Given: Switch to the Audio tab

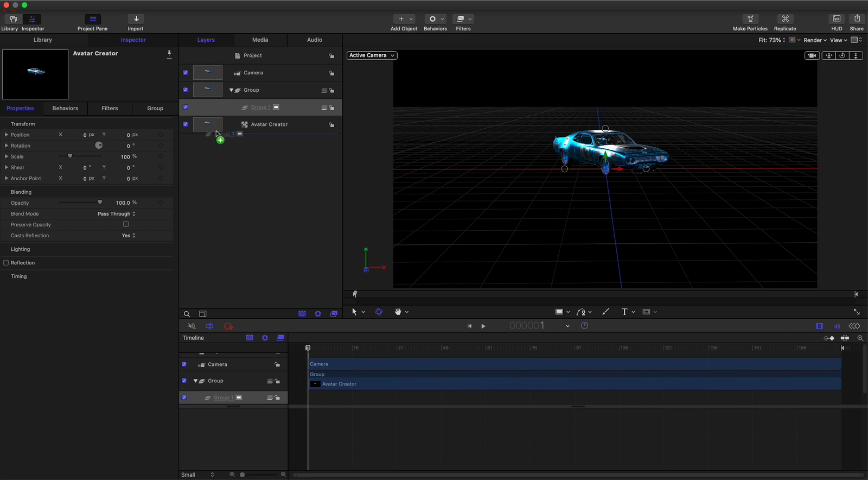Looking at the screenshot, I should (315, 40).
